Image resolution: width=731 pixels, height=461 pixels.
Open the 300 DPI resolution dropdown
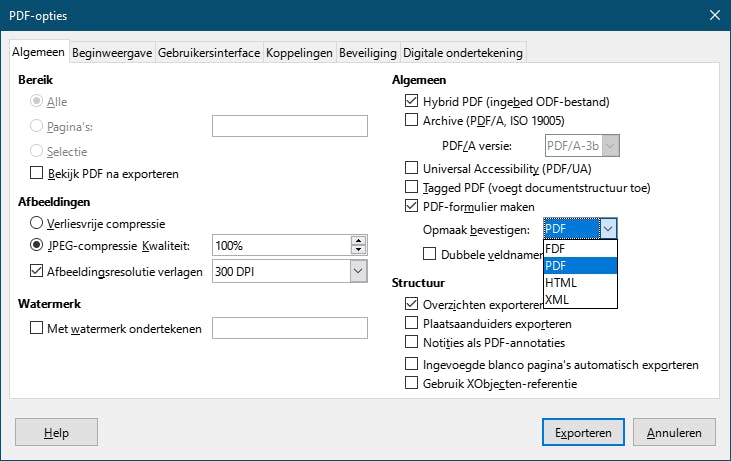[358, 271]
